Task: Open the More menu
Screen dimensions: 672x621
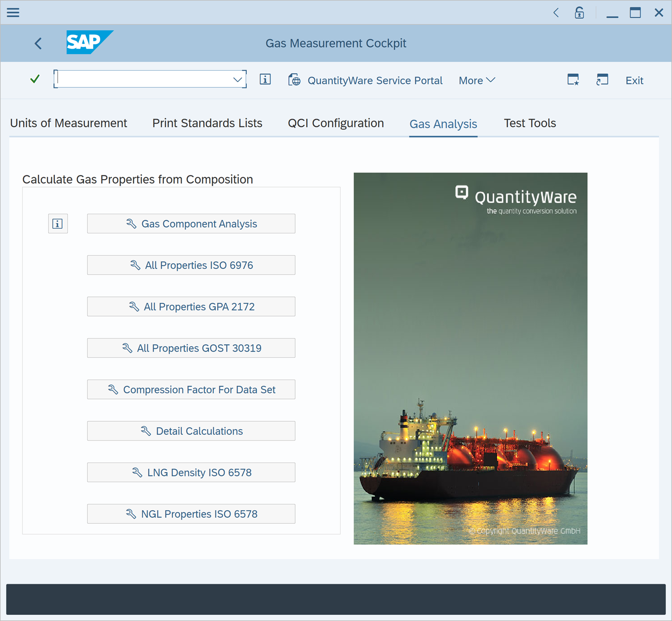Action: click(476, 80)
